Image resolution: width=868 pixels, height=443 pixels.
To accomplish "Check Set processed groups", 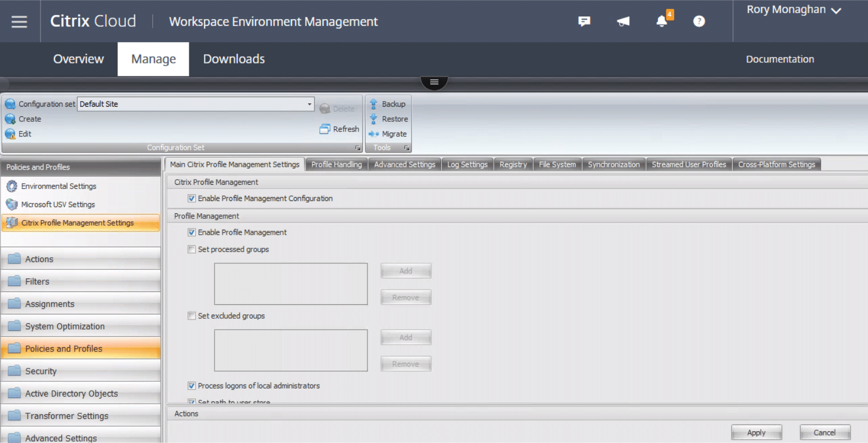I will (192, 249).
